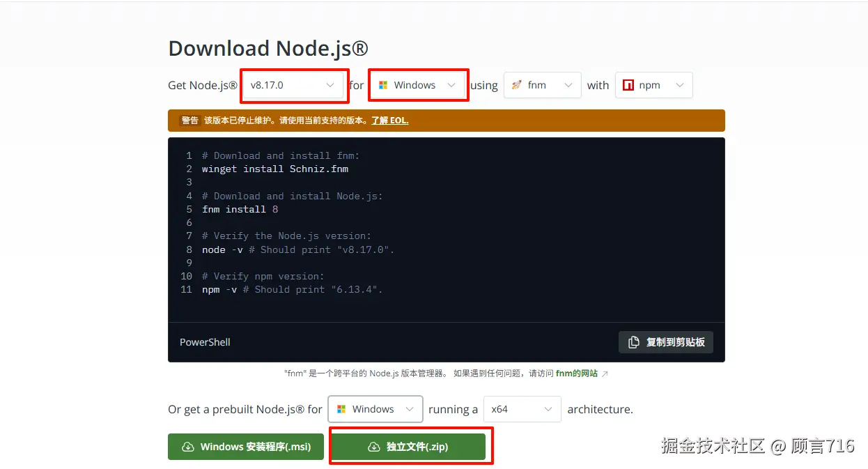This screenshot has height=469, width=868.
Task: Download the Windows 安装程序(.msi) installer
Action: click(x=246, y=447)
